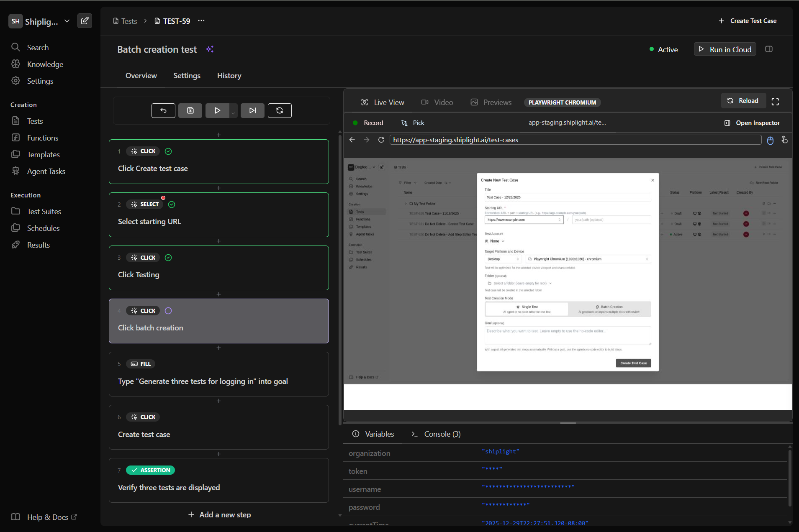799x532 pixels.
Task: Toggle the Record indicator
Action: coord(367,123)
